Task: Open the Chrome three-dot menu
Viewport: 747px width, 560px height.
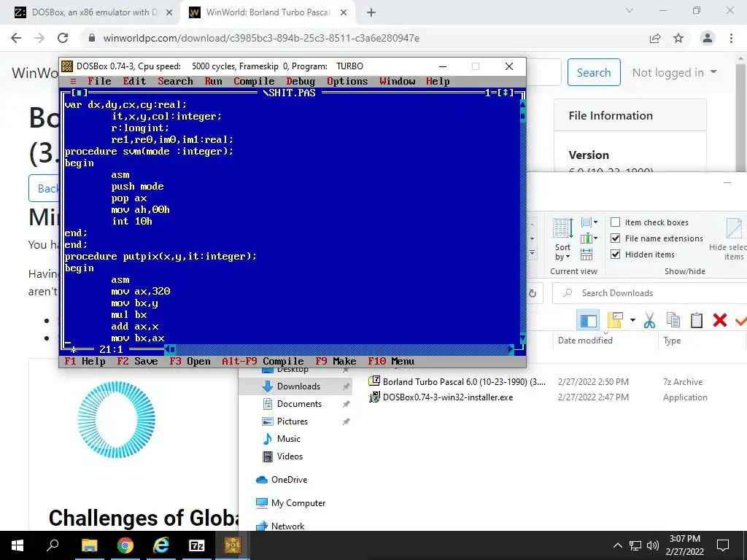Action: coord(731,38)
